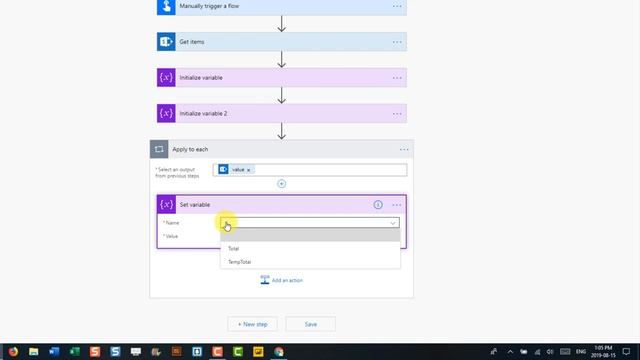This screenshot has height=360, width=640.
Task: Open the volume control in system tray
Action: coord(550,351)
